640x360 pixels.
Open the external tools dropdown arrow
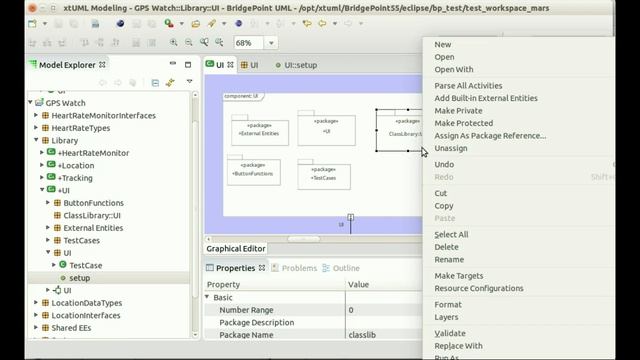(181, 24)
